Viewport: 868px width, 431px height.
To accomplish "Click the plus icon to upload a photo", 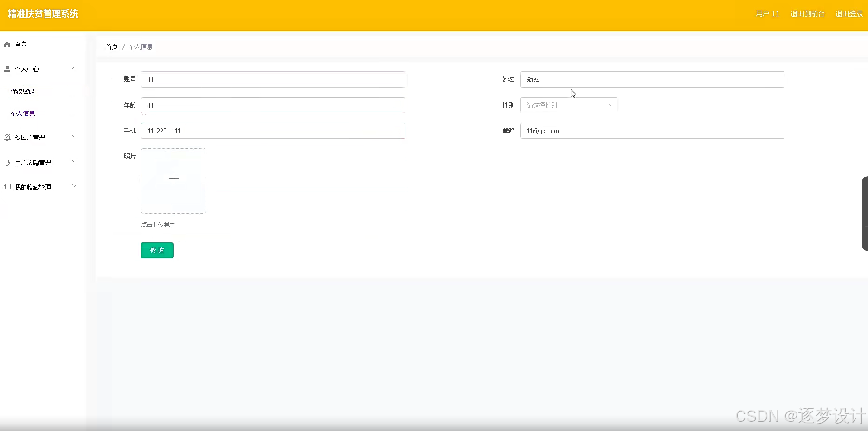I will click(x=174, y=178).
